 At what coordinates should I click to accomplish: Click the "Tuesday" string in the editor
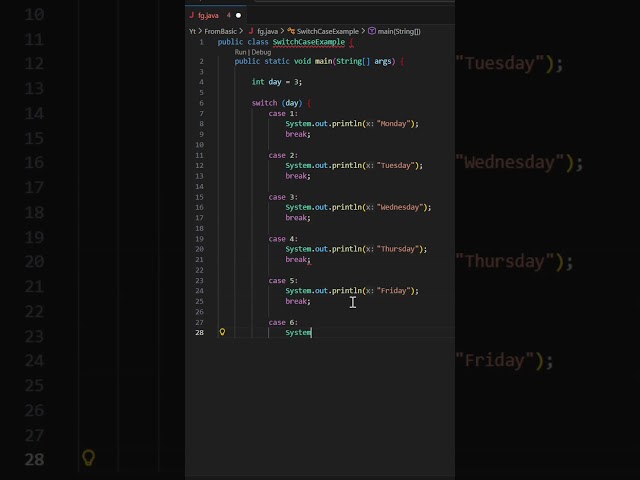396,165
